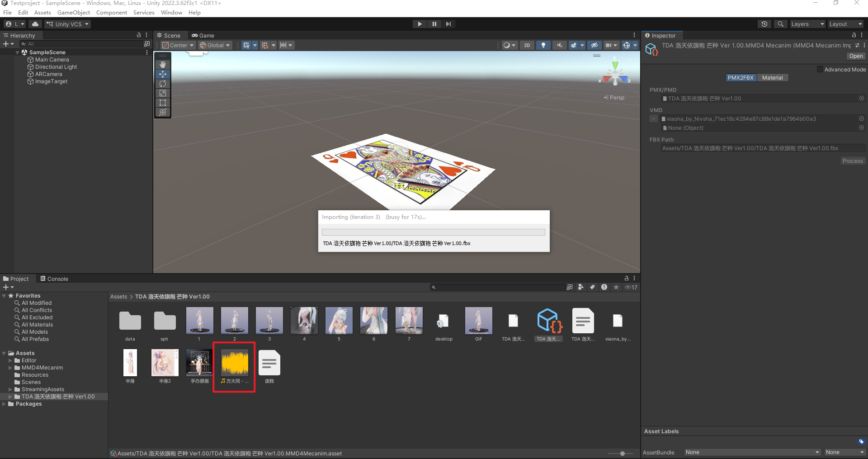Toggle Scene audio mute icon
This screenshot has width=868, height=459.
[559, 45]
